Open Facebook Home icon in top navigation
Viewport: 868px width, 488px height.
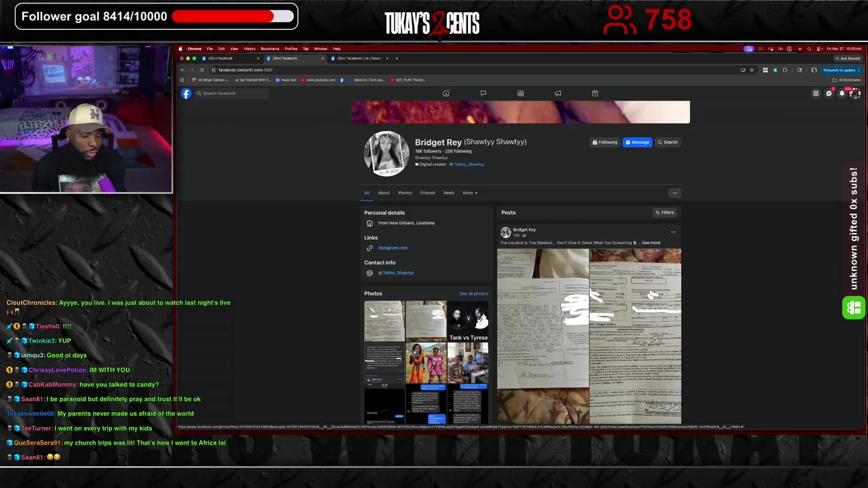446,94
